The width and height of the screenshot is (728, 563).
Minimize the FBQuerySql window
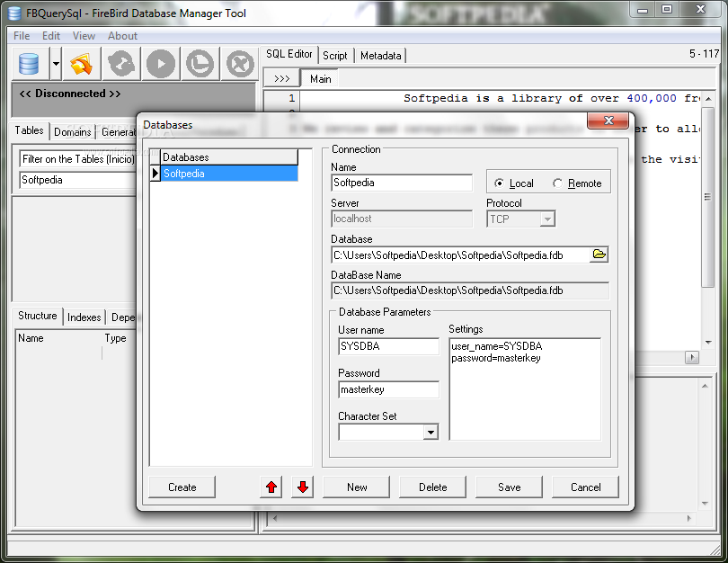click(x=643, y=10)
